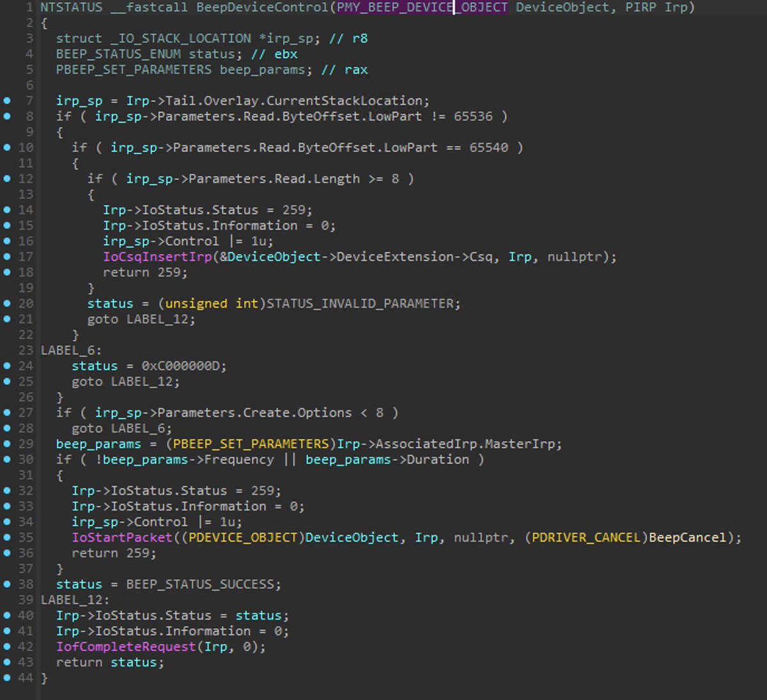Click return 259 on line 18
This screenshot has width=767, height=700.
click(145, 272)
